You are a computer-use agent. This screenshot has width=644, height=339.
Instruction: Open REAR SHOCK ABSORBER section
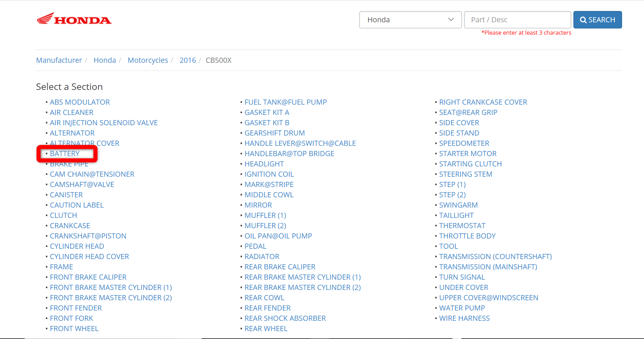(285, 318)
